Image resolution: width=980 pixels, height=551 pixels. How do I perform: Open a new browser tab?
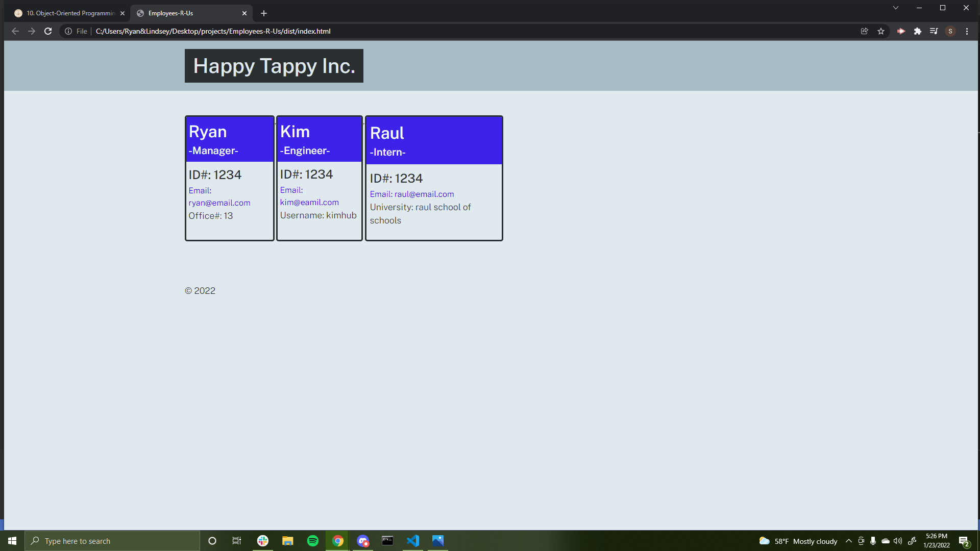(264, 13)
